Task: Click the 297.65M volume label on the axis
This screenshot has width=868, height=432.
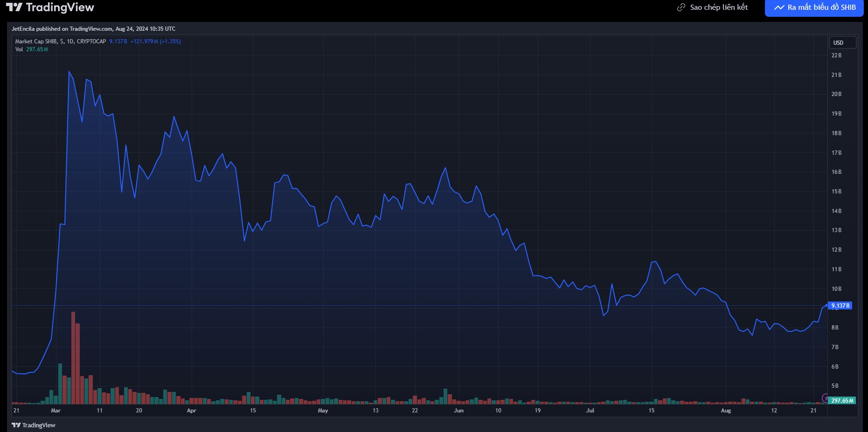Action: tap(842, 400)
